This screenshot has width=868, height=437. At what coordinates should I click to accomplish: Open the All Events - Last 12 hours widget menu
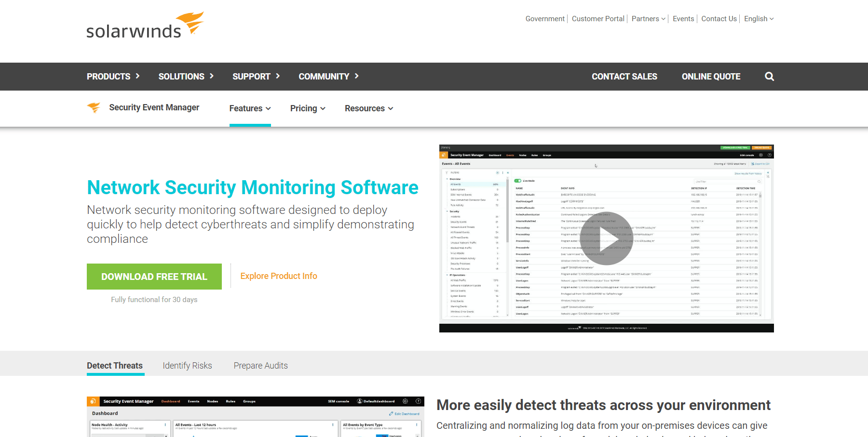point(333,425)
